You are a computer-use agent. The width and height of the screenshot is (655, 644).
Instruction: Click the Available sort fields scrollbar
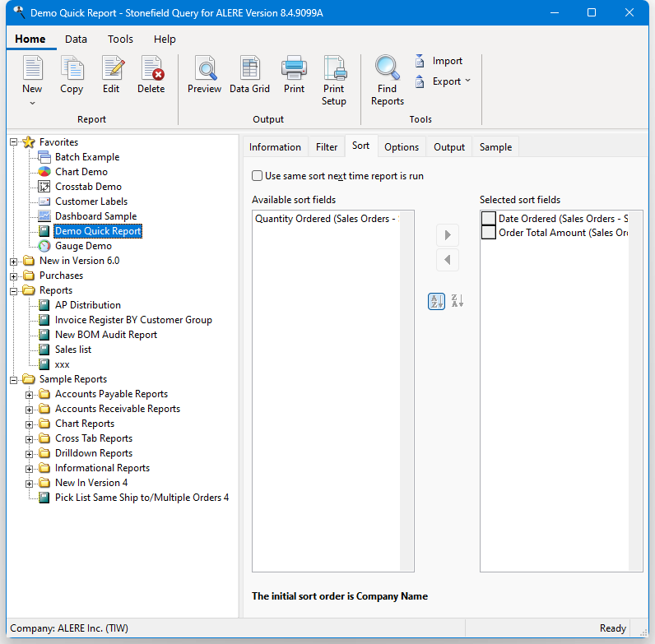406,391
